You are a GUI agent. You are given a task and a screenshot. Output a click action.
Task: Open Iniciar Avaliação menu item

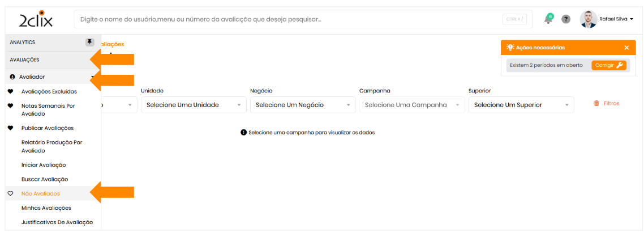[44, 164]
